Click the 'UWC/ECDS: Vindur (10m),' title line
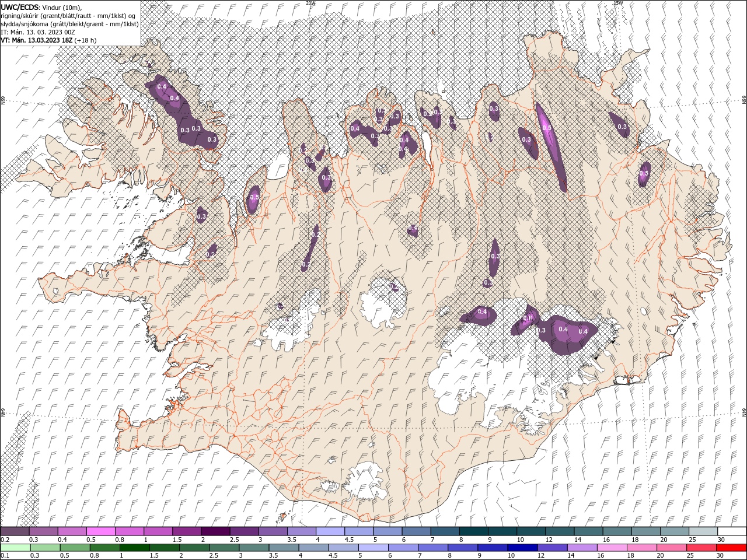This screenshot has height=560, width=747. click(x=41, y=7)
